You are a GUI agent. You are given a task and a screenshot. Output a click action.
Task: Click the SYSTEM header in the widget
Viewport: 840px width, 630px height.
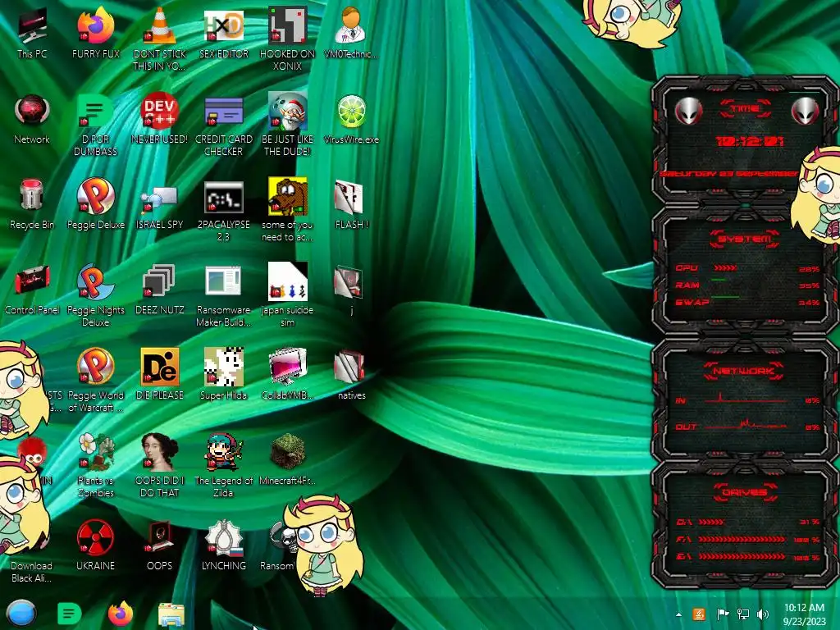pyautogui.click(x=745, y=239)
